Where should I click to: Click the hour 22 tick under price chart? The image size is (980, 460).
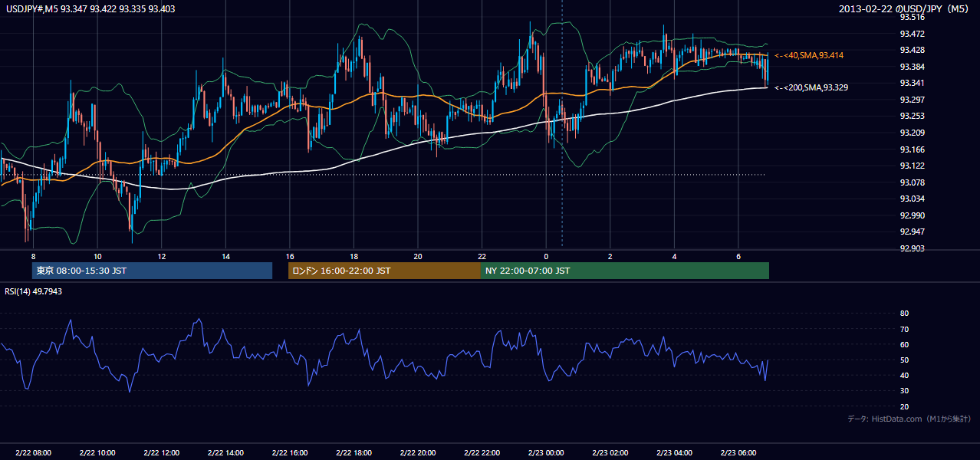click(x=482, y=256)
